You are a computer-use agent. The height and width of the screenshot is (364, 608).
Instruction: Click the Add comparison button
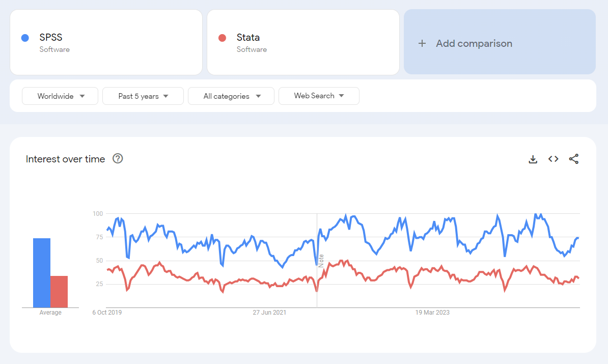point(500,43)
